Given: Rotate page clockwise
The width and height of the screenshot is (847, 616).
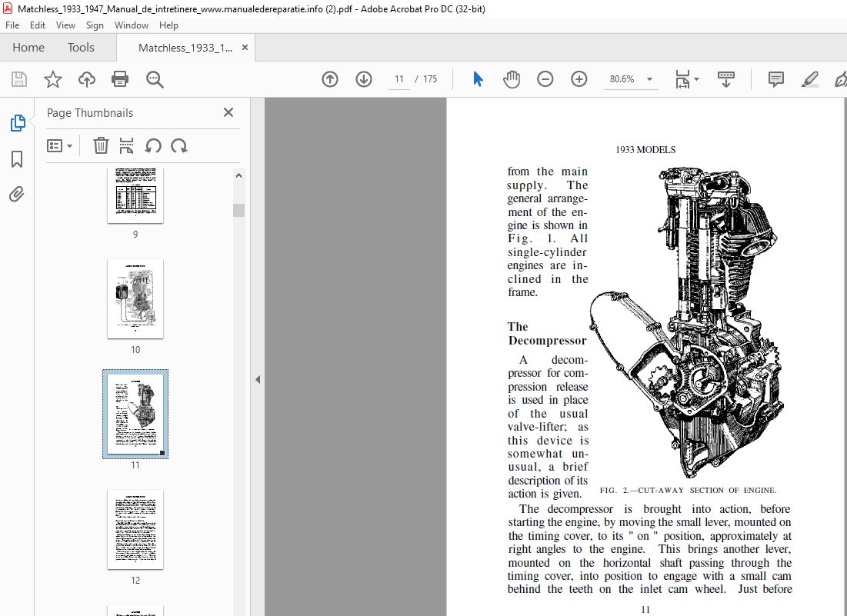Looking at the screenshot, I should 178,146.
